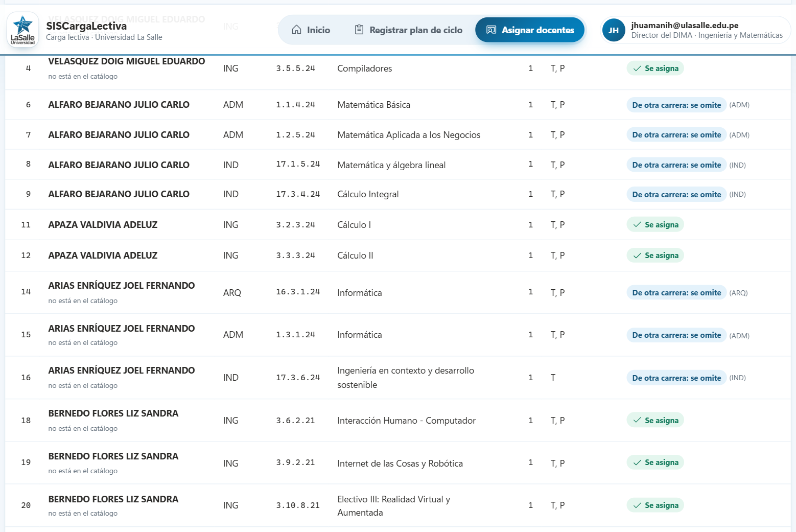Click the ARQ career cell in row 14
Image resolution: width=796 pixels, height=532 pixels.
coord(232,293)
